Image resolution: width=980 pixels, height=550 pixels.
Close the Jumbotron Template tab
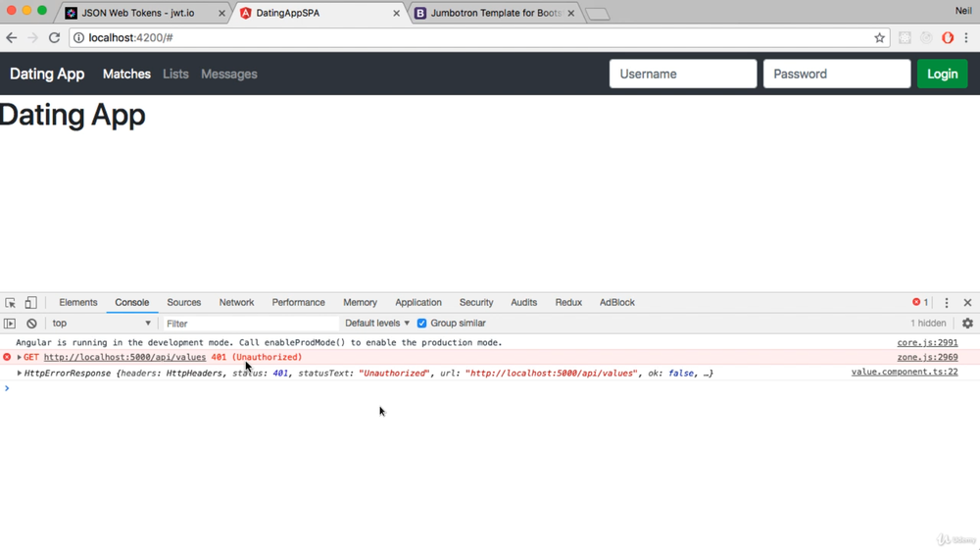pyautogui.click(x=570, y=13)
